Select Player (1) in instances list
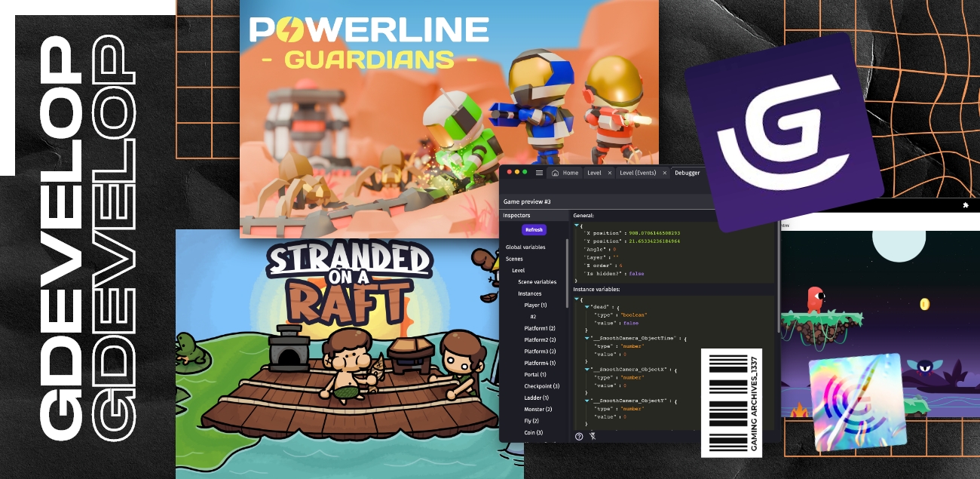Image resolution: width=980 pixels, height=479 pixels. [x=534, y=305]
